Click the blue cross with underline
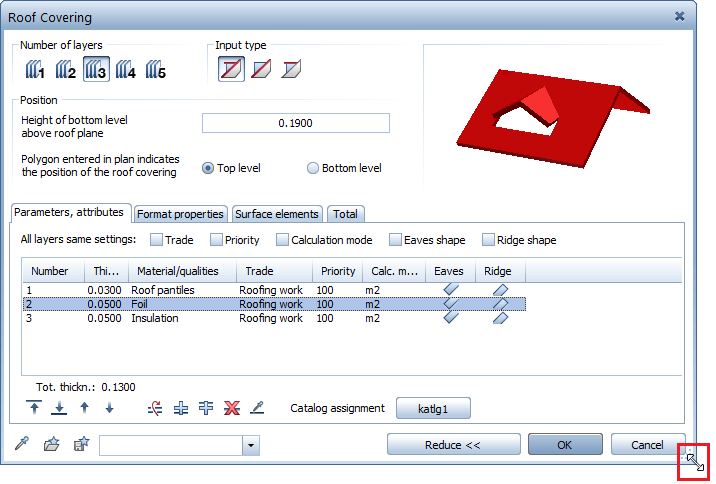Image resolution: width=716 pixels, height=484 pixels. [x=181, y=408]
